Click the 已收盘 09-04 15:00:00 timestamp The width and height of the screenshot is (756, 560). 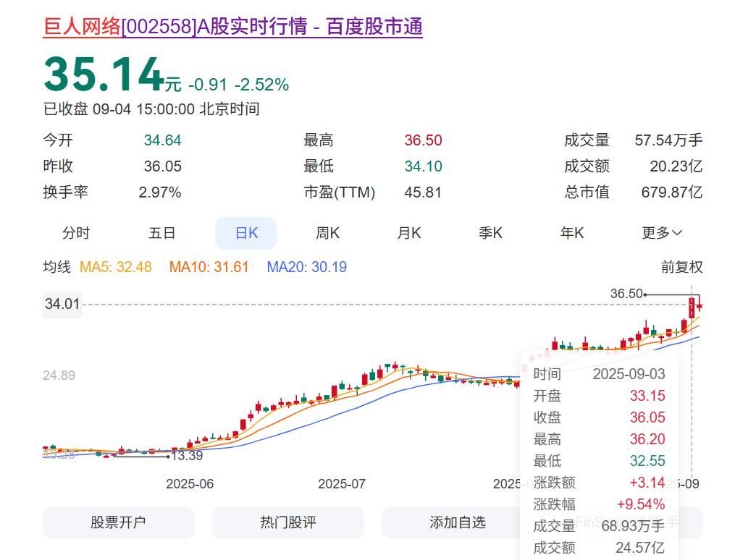151,109
